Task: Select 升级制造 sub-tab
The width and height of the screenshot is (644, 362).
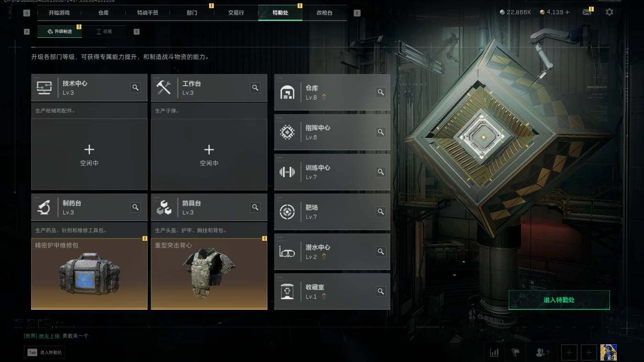Action: 60,32
